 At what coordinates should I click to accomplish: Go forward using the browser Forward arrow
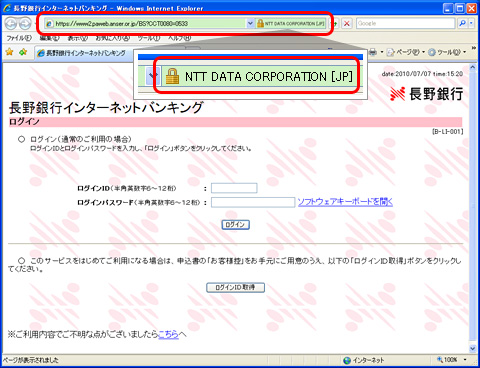coord(25,24)
